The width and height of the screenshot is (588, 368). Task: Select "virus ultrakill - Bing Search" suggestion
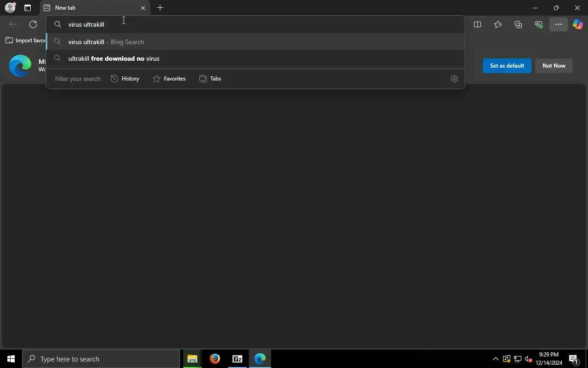click(x=255, y=42)
